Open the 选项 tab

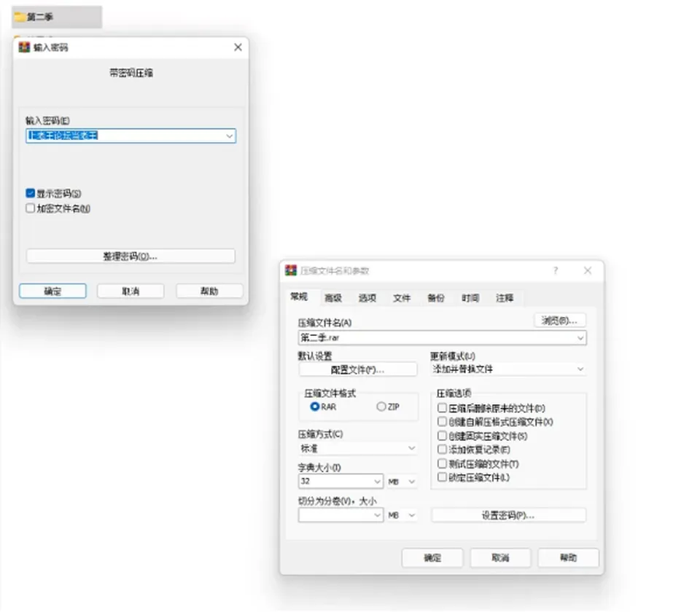367,298
